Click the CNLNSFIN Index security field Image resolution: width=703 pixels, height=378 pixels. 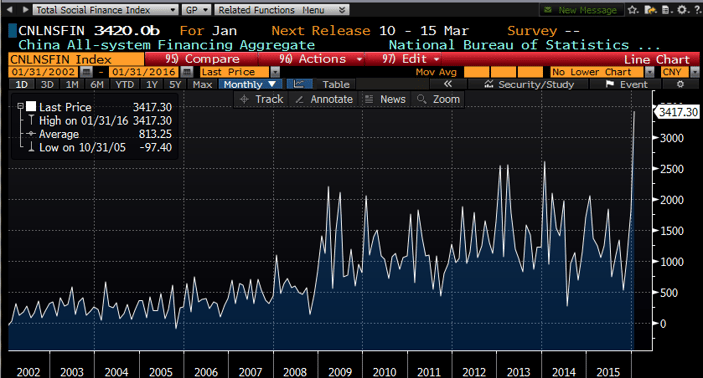point(76,59)
